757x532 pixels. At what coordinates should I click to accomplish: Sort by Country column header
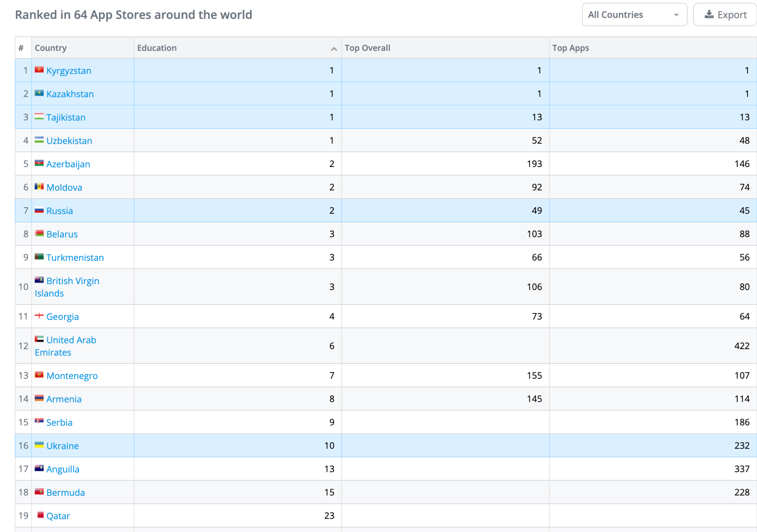click(x=51, y=48)
